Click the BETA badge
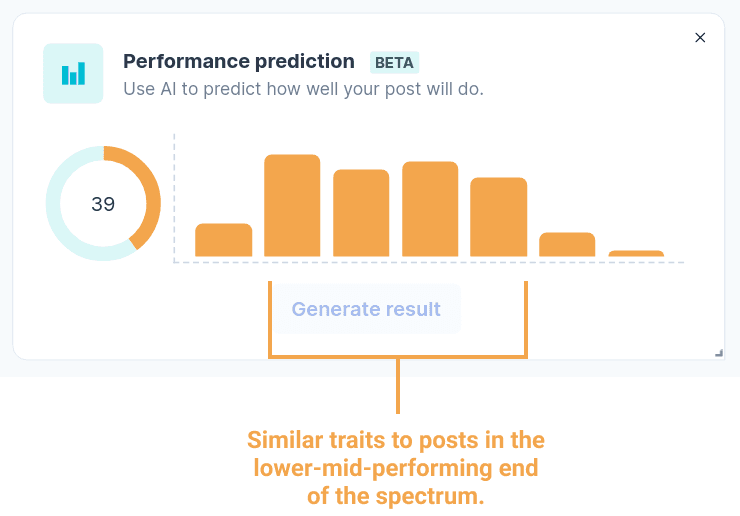This screenshot has width=740, height=516. (x=394, y=62)
